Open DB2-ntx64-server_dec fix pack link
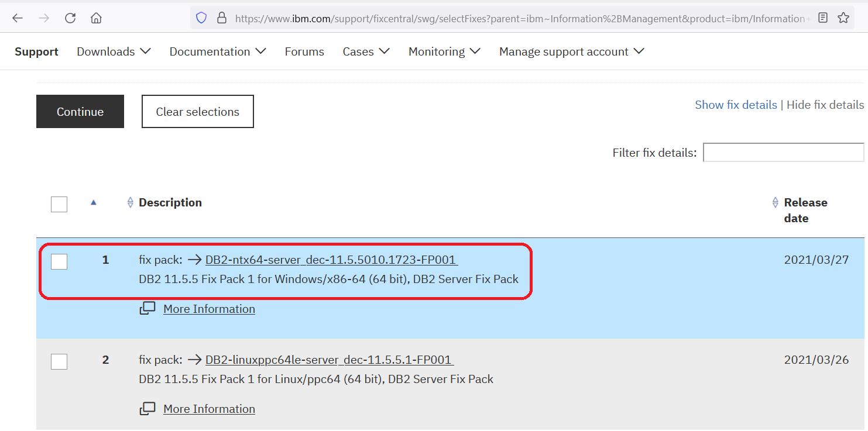868x431 pixels. tap(331, 260)
